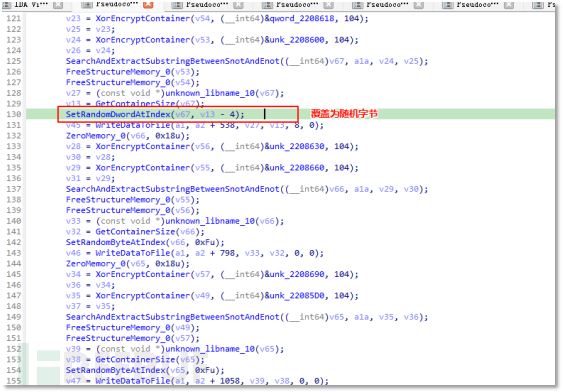Click the IDA View tab icon
The height and width of the screenshot is (392, 563).
coord(7,5)
